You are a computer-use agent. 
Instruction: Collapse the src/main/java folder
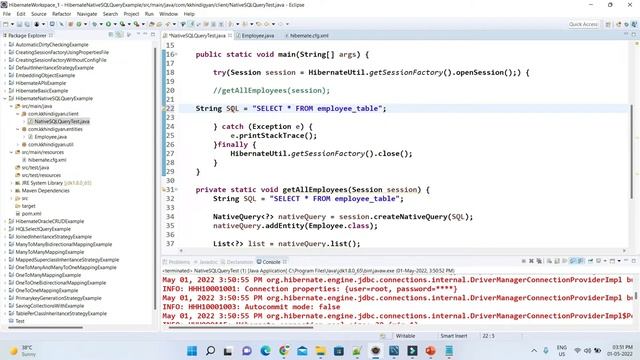(x=11, y=106)
